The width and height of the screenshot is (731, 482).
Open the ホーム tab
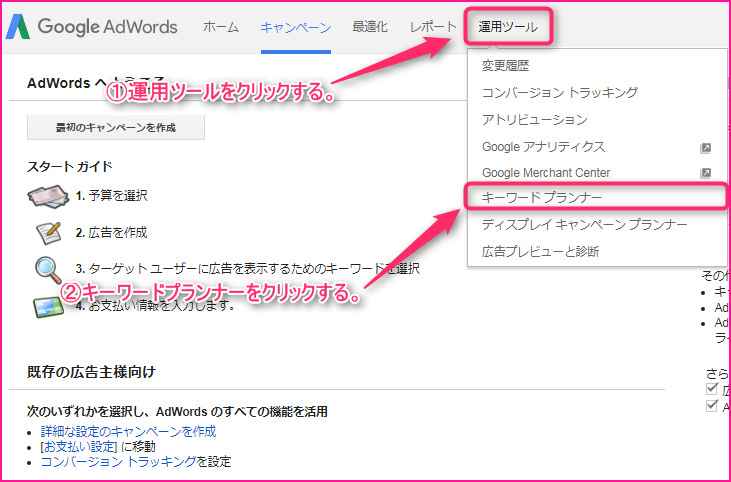pyautogui.click(x=221, y=27)
